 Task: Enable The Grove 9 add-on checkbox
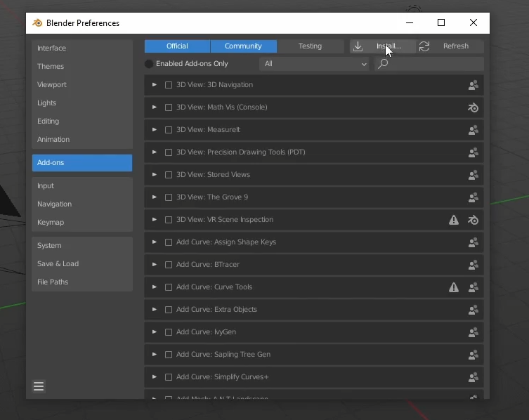(169, 197)
